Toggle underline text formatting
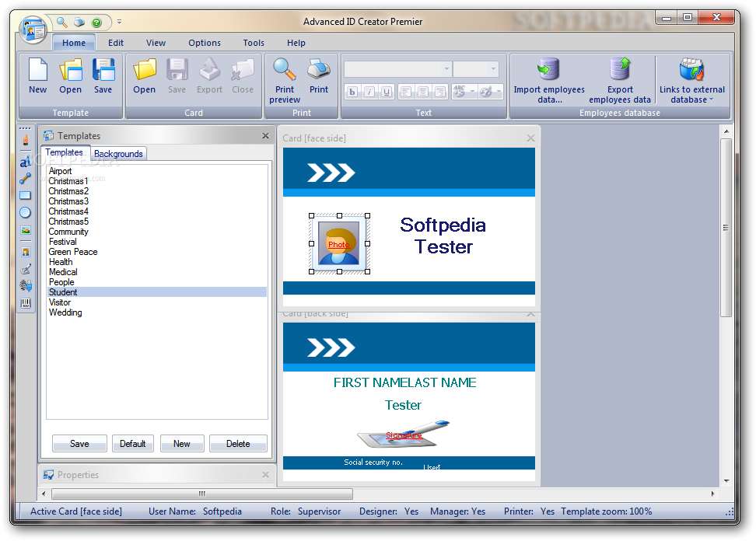The image size is (756, 541). click(x=387, y=92)
